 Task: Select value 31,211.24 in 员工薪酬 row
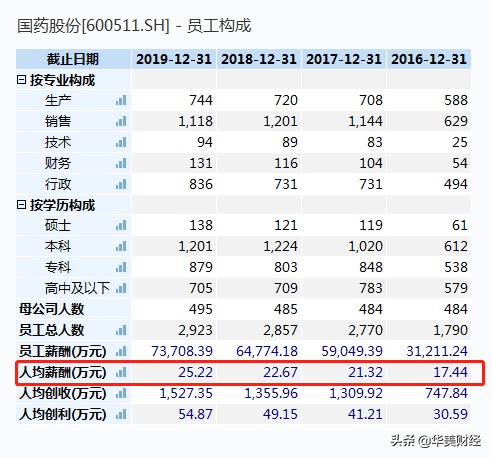(437, 351)
